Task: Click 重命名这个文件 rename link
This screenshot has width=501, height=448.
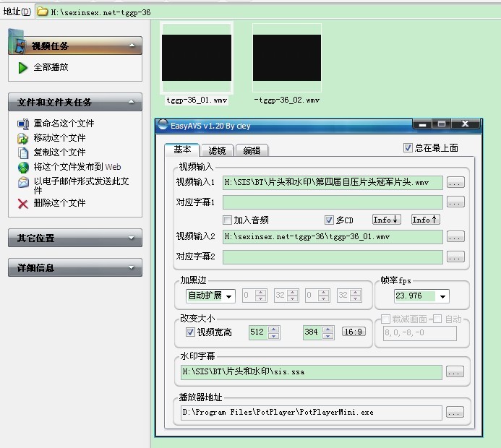Action: click(64, 124)
